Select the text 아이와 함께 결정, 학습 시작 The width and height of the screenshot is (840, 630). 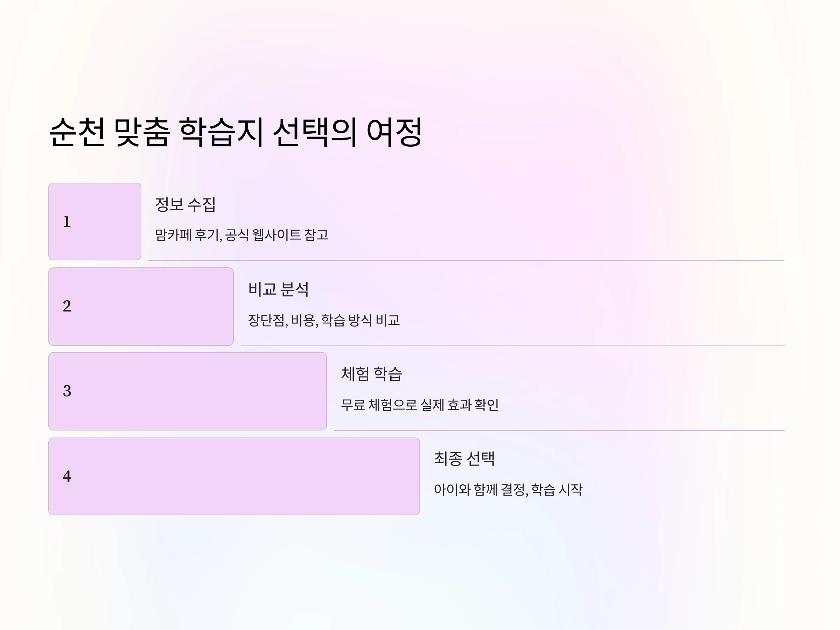coord(508,490)
